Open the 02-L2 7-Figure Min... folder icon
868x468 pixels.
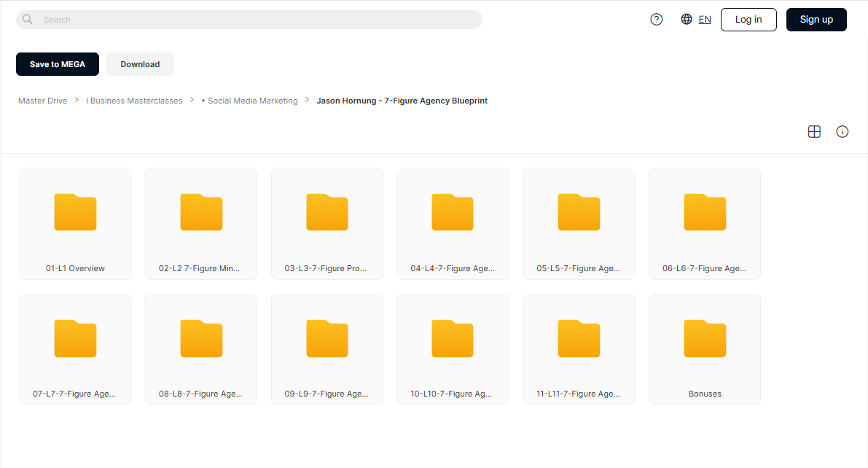(x=201, y=212)
